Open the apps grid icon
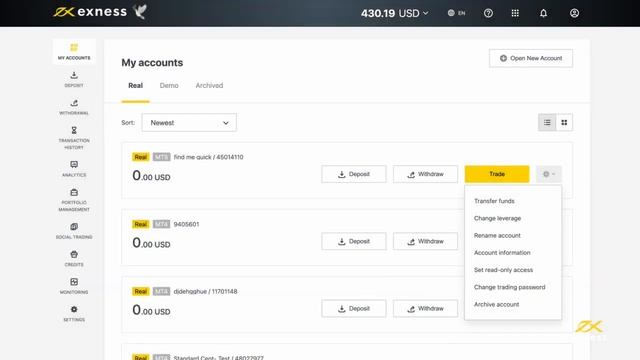Image resolution: width=640 pixels, height=360 pixels. pos(515,13)
